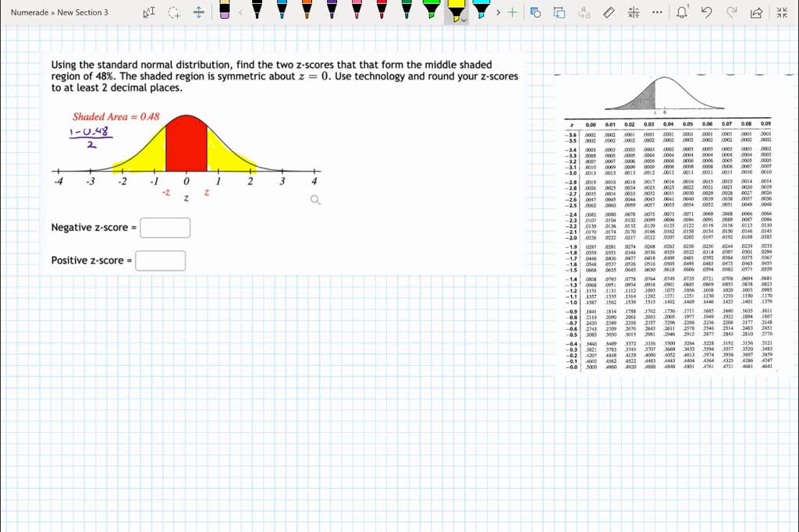Expand more pens with the right chevron
This screenshot has height=532, width=799.
(x=498, y=12)
